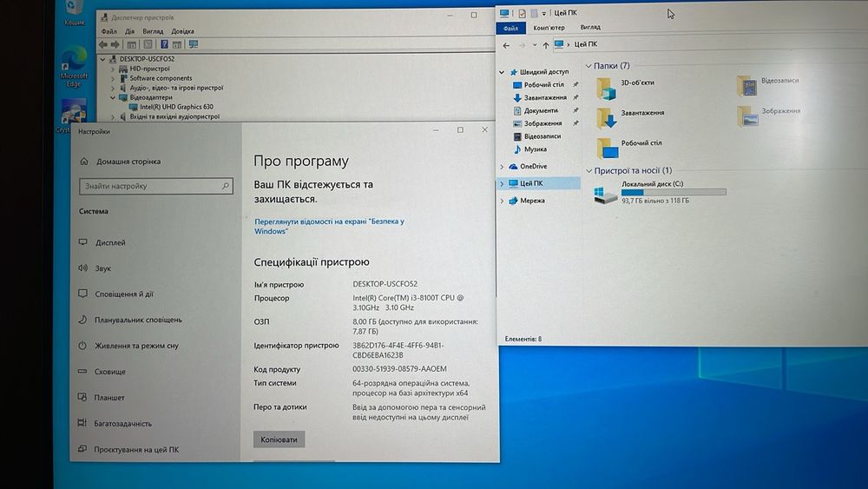Image resolution: width=868 pixels, height=489 pixels.
Task: Collapse the Відеоадаптери node
Action: 112,97
